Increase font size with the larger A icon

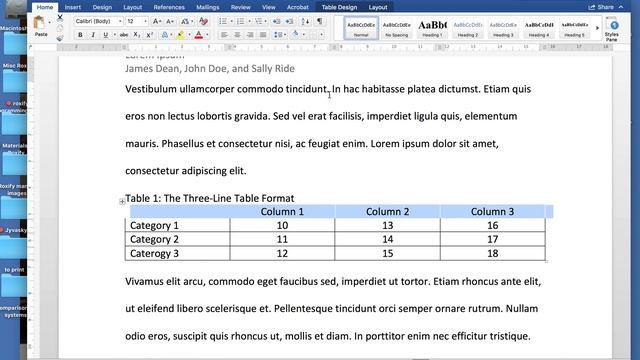tap(156, 21)
